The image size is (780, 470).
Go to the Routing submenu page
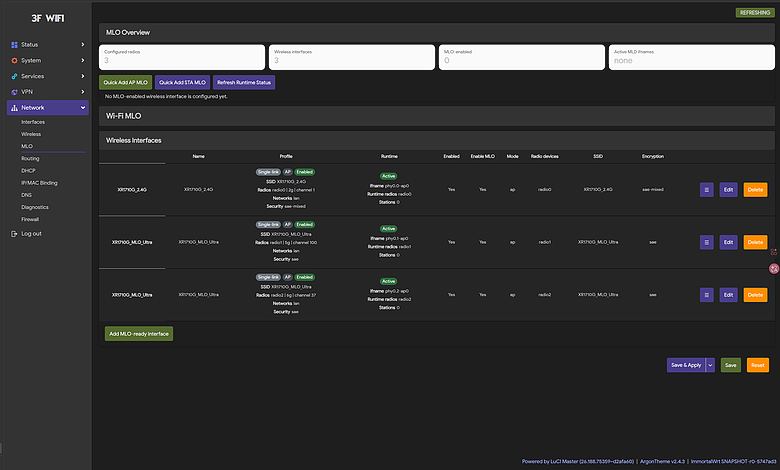[30, 159]
